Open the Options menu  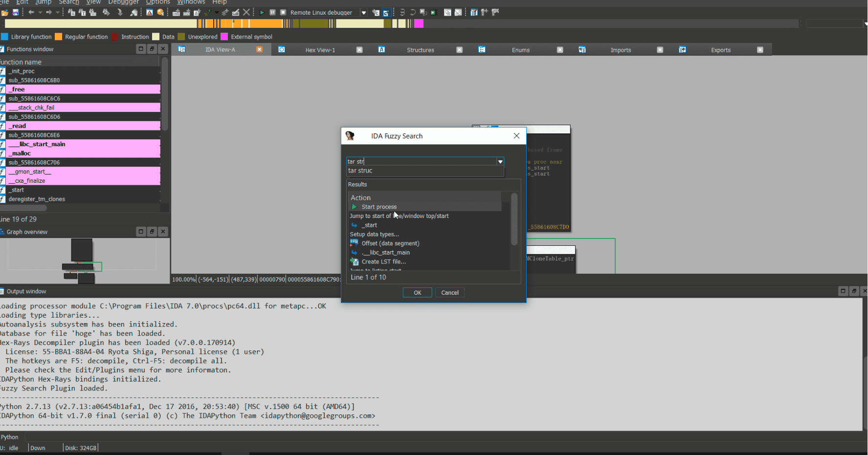coord(158,2)
